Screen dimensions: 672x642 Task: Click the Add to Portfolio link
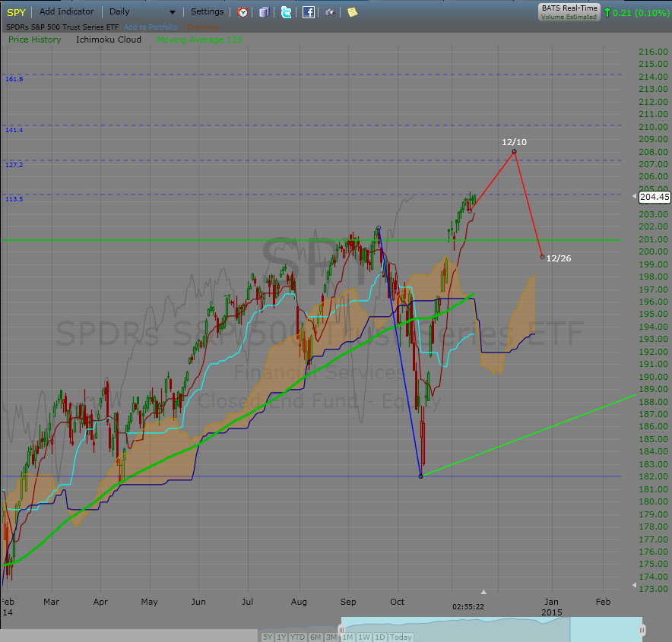click(151, 27)
